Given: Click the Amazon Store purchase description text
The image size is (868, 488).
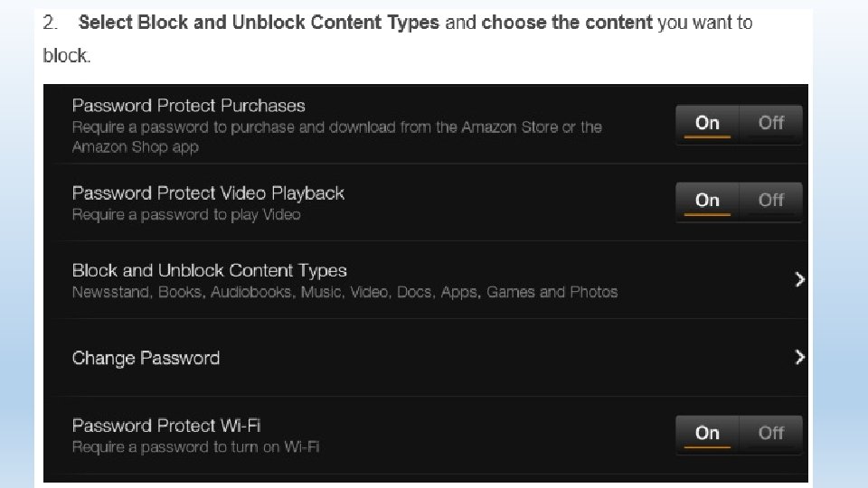Looking at the screenshot, I should coord(336,127).
